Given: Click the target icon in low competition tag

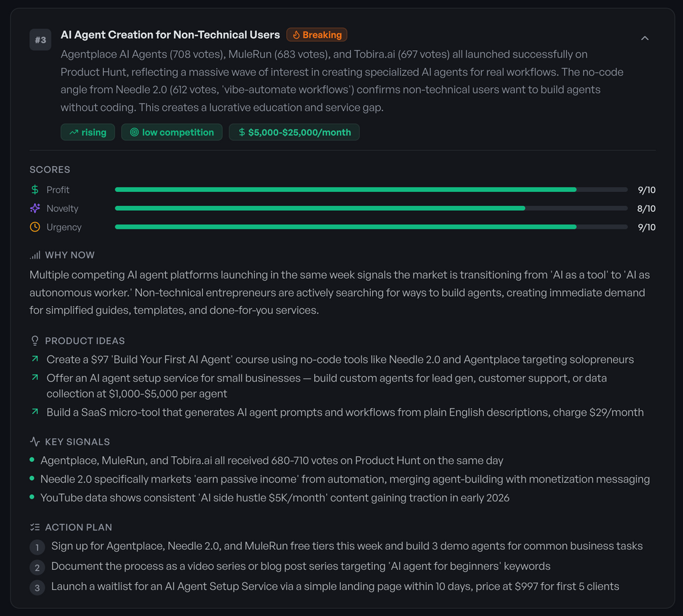Looking at the screenshot, I should [135, 133].
